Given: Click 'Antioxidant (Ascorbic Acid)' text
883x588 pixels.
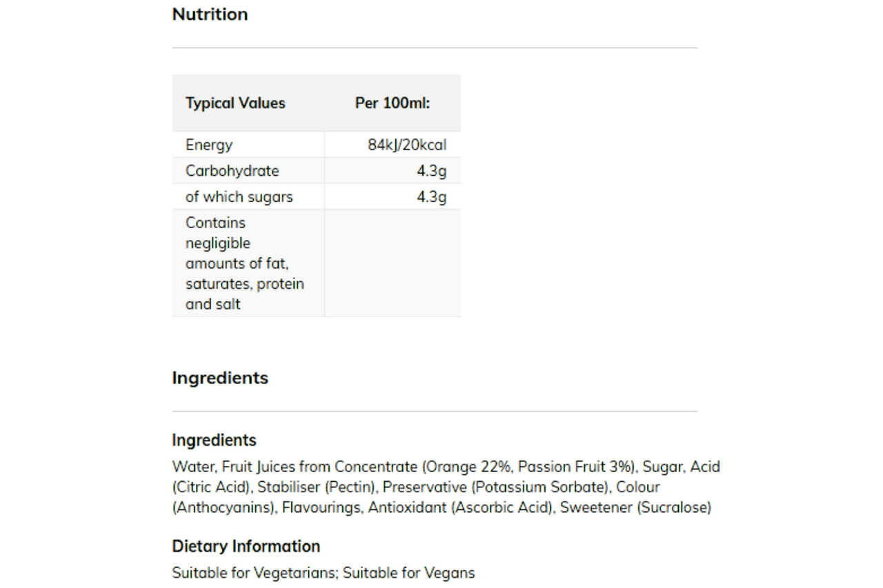Looking at the screenshot, I should click(461, 507).
